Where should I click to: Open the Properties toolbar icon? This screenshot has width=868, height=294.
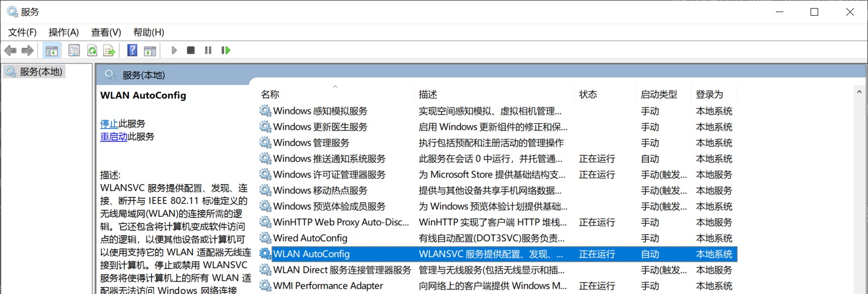[x=74, y=50]
